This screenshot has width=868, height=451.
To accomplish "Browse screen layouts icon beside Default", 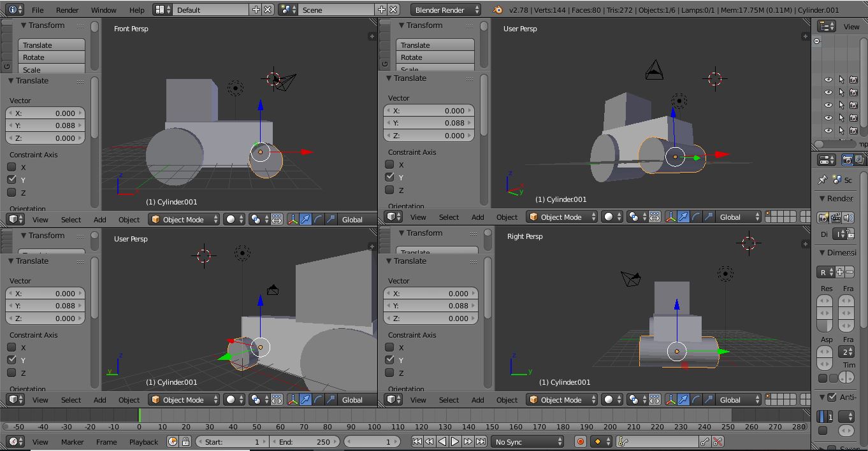I will (163, 10).
